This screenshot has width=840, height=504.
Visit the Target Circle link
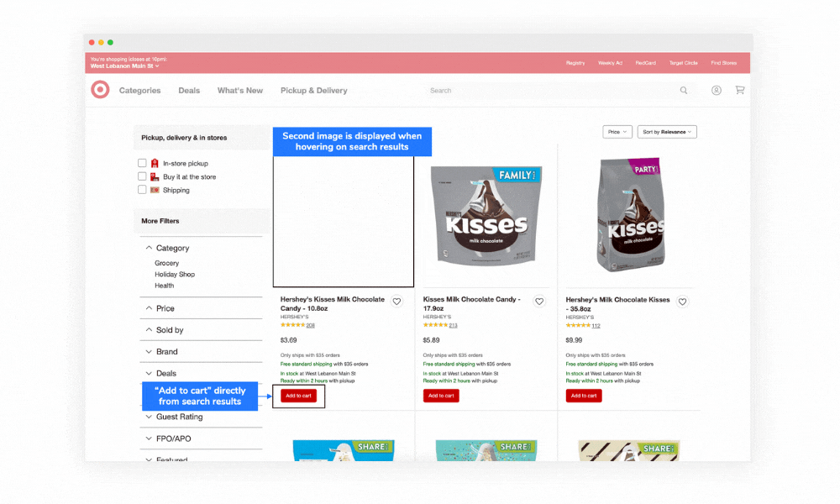point(684,63)
